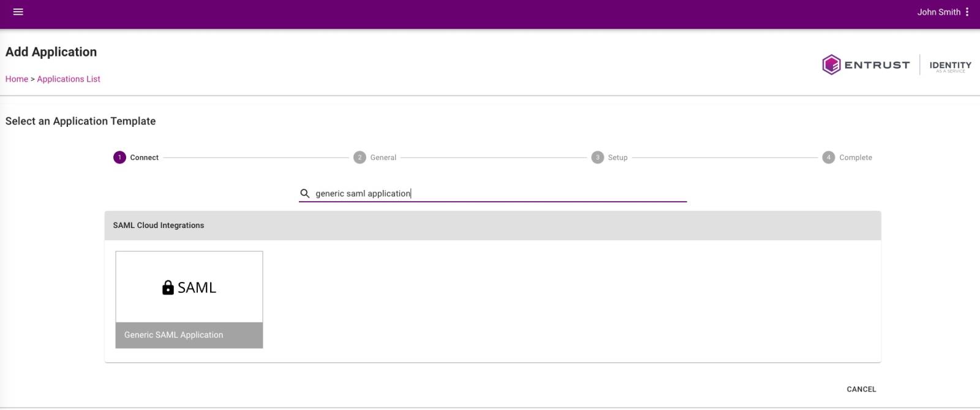Click the step 2 circle indicator

pyautogui.click(x=360, y=158)
